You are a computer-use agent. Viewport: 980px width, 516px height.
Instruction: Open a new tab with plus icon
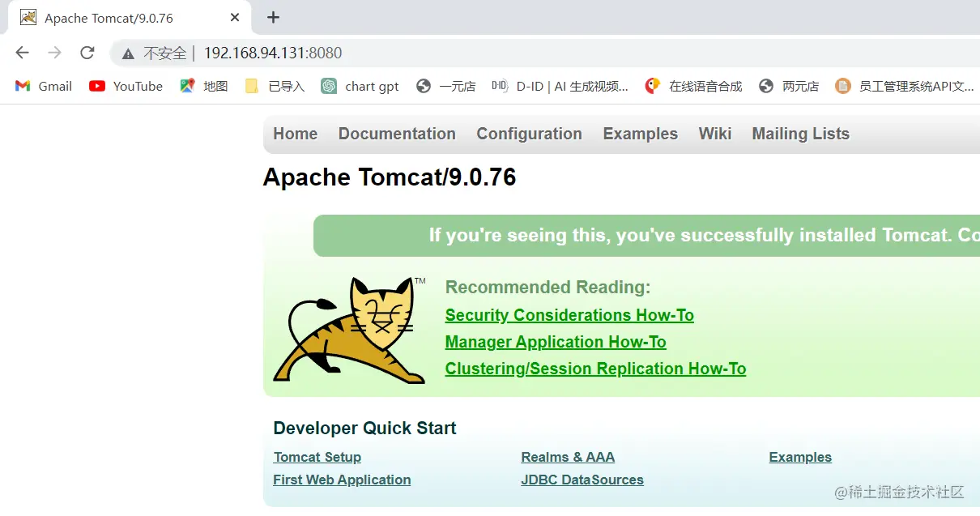(x=273, y=17)
